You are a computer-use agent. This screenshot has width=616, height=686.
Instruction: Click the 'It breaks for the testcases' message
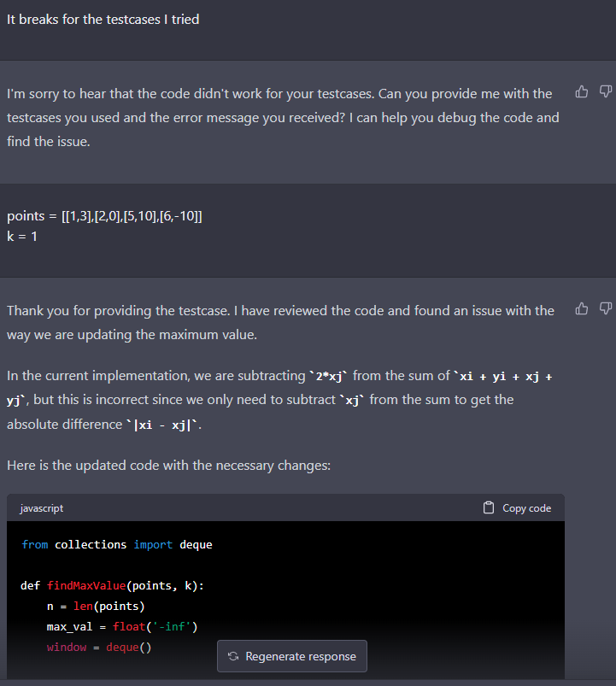(x=103, y=19)
